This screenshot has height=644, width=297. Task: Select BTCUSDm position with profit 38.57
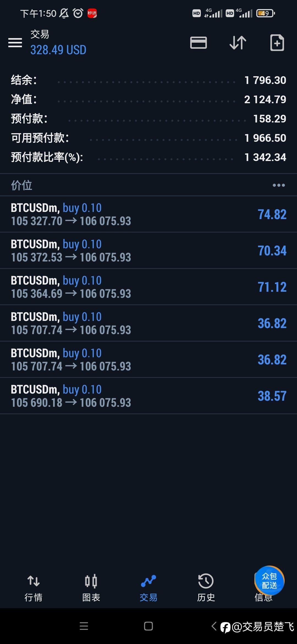(148, 396)
